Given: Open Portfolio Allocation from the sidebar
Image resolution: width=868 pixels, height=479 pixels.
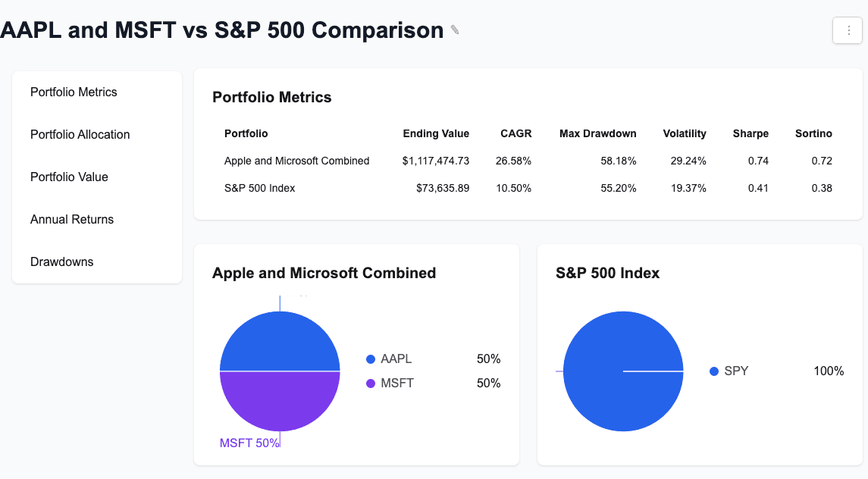Looking at the screenshot, I should click(x=80, y=134).
